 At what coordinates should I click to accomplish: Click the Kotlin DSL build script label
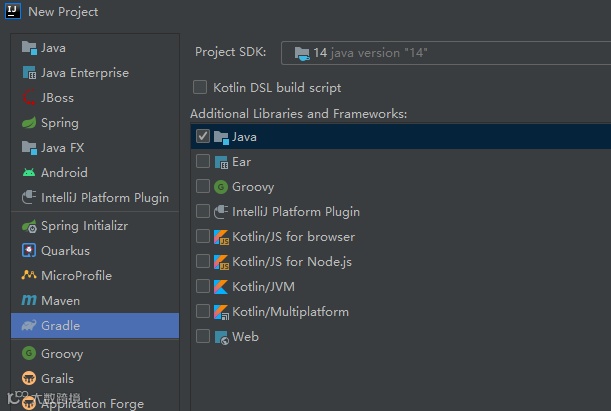pyautogui.click(x=277, y=88)
